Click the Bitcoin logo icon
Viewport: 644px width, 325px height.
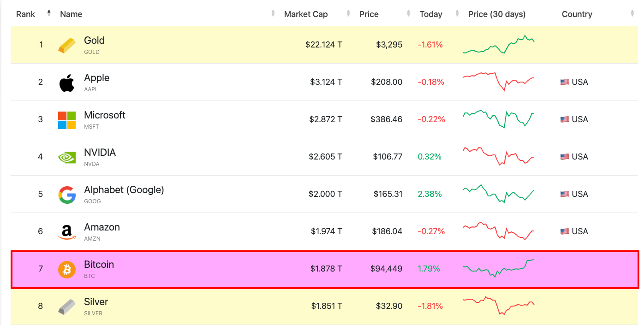(67, 269)
